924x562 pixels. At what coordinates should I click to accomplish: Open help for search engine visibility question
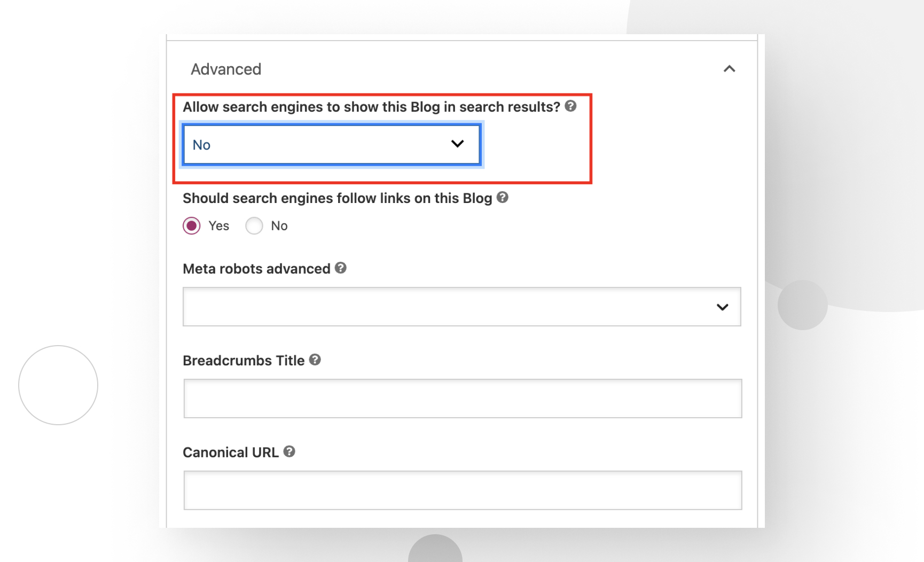[x=570, y=106]
